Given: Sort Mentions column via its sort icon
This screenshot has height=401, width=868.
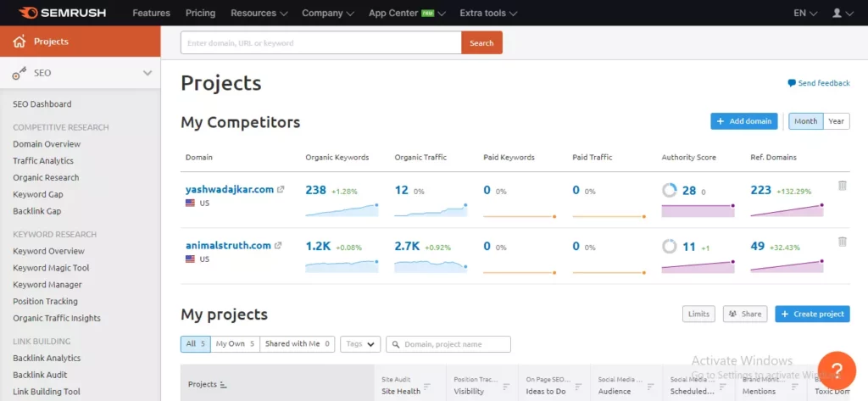Looking at the screenshot, I should pos(795,386).
